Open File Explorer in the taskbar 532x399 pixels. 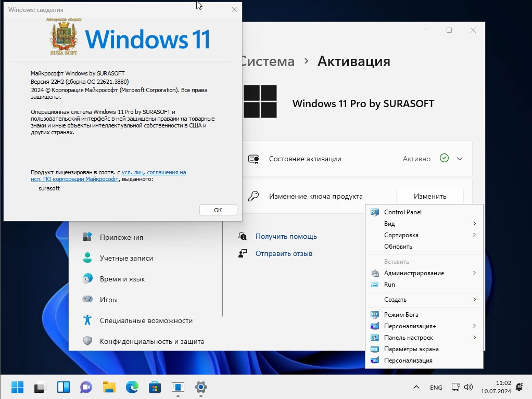109,387
